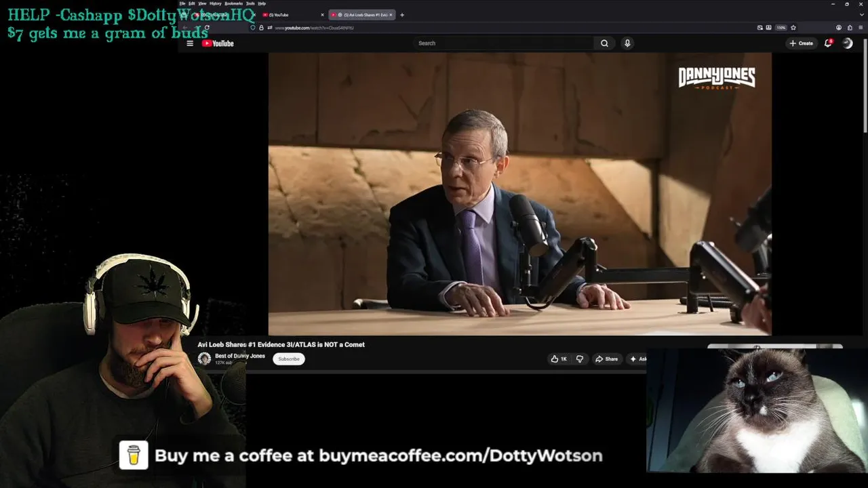The height and width of the screenshot is (488, 868).
Task: Open the YouTube guide hamburger menu
Action: point(190,43)
